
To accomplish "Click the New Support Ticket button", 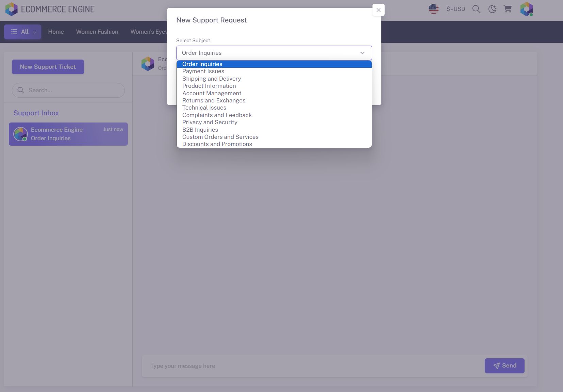I will [x=48, y=67].
